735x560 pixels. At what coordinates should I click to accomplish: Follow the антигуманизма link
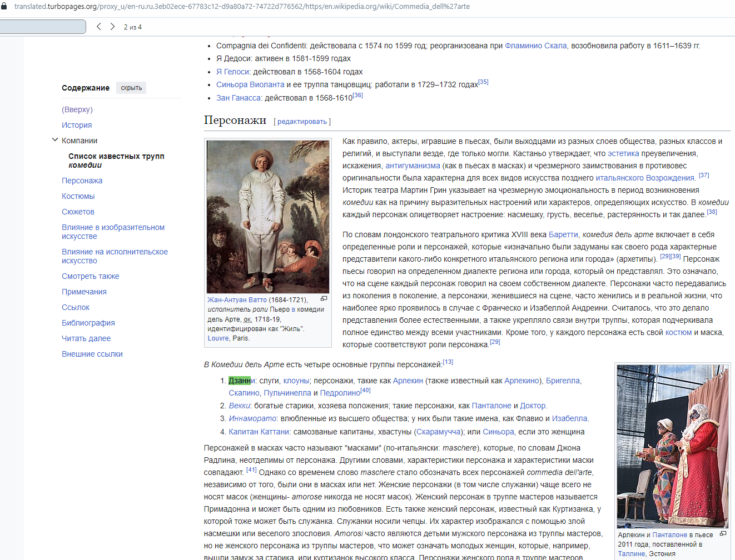[413, 166]
